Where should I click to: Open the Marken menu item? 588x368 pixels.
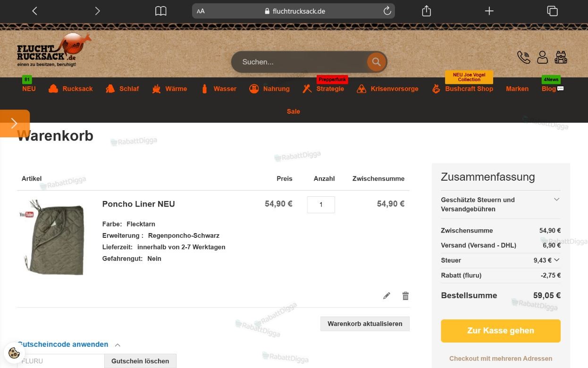click(x=517, y=89)
